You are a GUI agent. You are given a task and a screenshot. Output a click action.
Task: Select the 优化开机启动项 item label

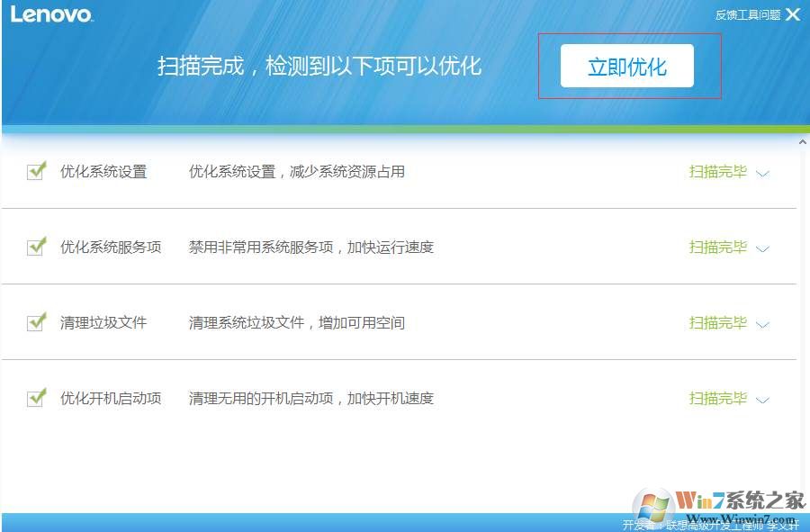[111, 398]
